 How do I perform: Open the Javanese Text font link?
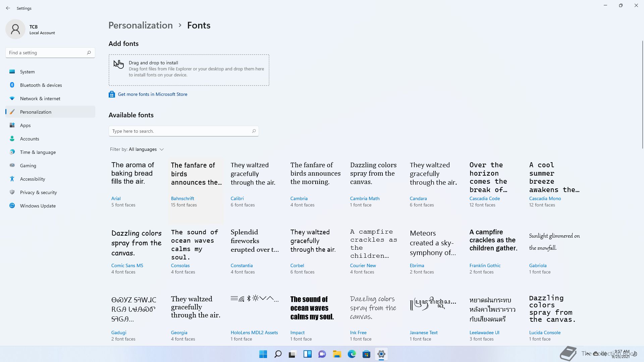coord(424,333)
